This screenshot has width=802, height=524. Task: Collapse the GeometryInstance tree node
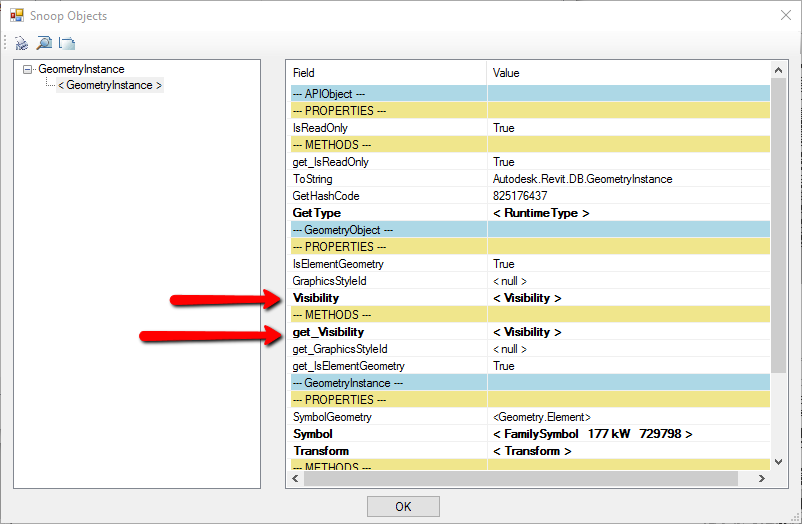[x=28, y=70]
